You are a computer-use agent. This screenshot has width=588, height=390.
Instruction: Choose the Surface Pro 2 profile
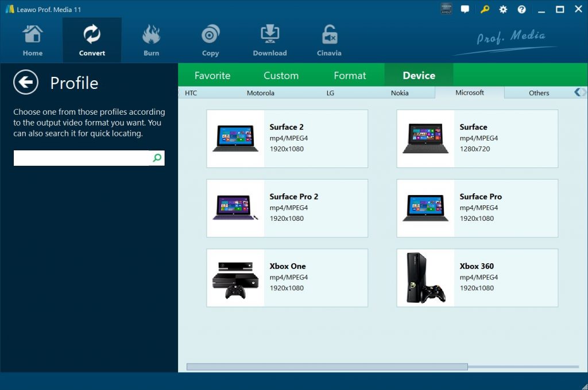[x=287, y=208]
